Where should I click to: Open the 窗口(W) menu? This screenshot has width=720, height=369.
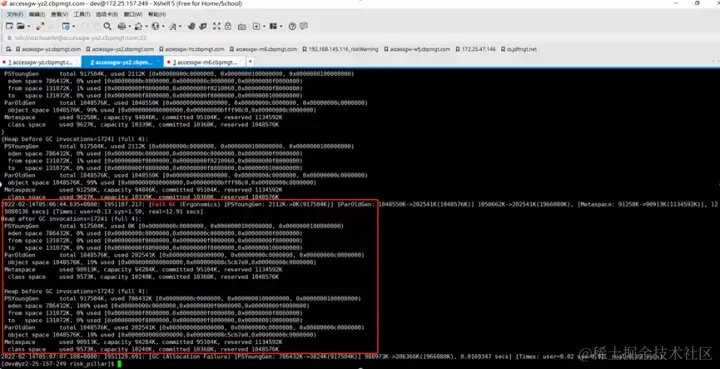[133, 14]
